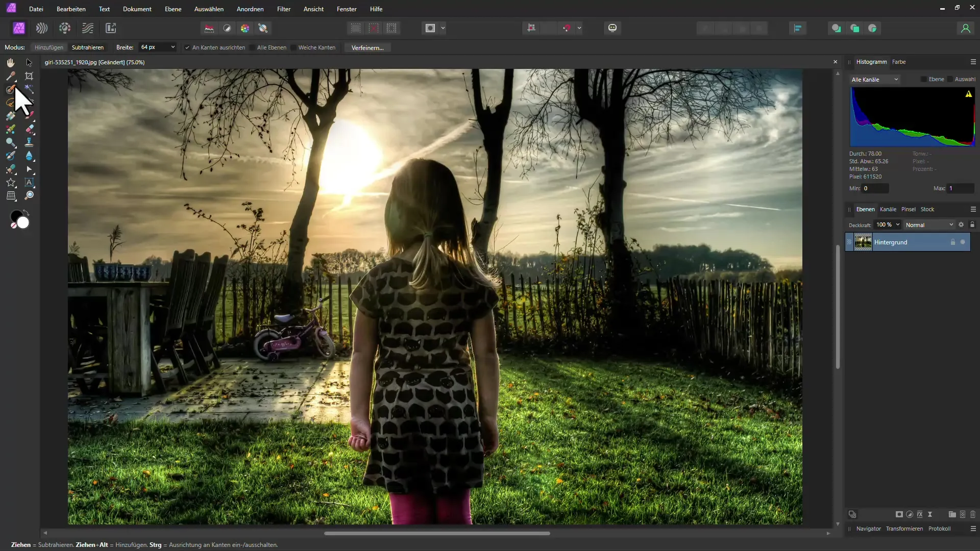Click the Add Mask layer icon
The image size is (980, 551).
[x=899, y=514]
